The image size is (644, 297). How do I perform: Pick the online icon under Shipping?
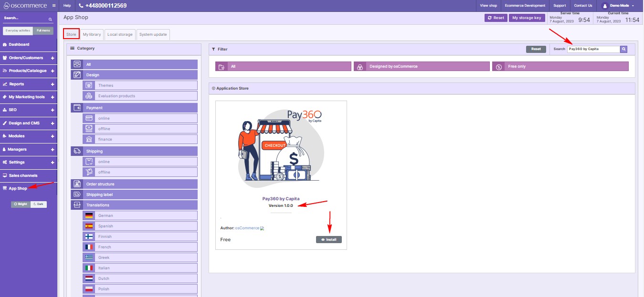pos(88,162)
